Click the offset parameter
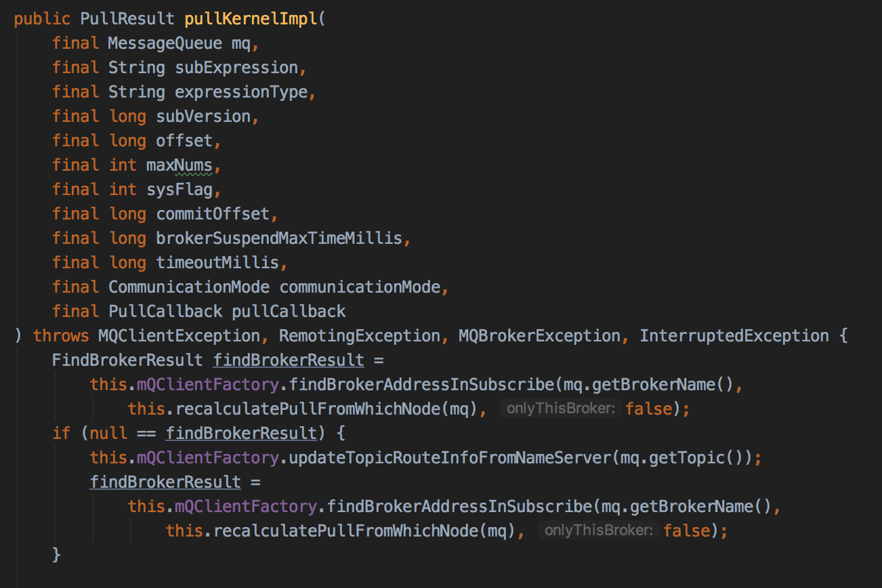Screen dimensions: 882x588 [x=184, y=141]
